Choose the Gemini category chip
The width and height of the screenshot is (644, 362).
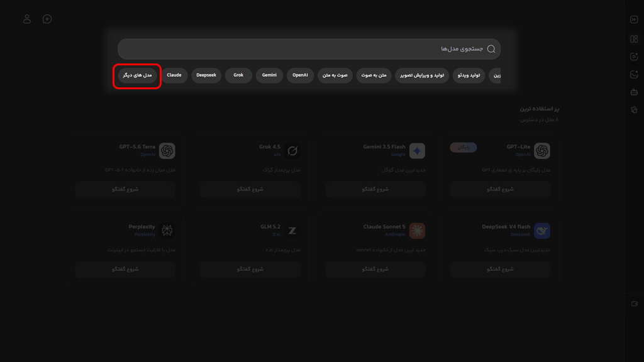click(269, 75)
